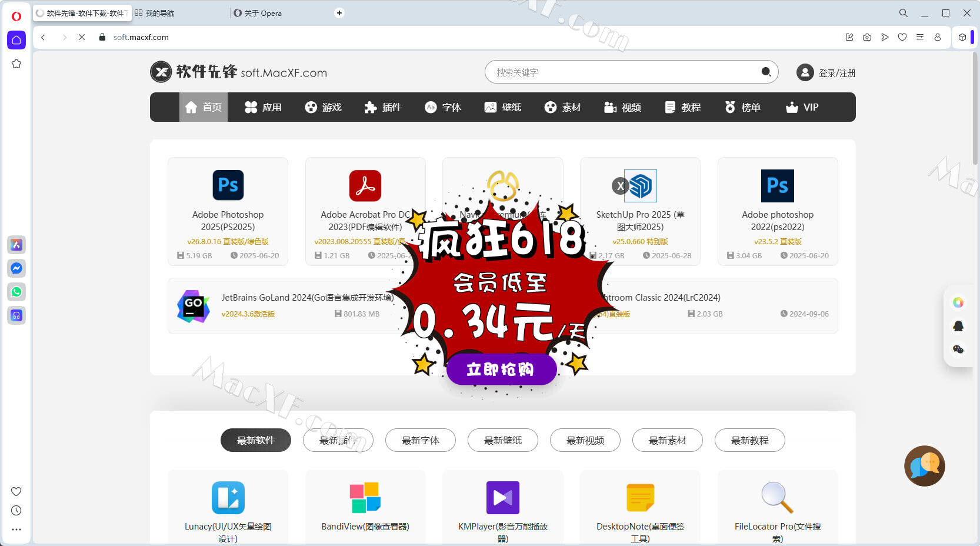
Task: Select the 最新素材 filter tab
Action: pyautogui.click(x=668, y=440)
